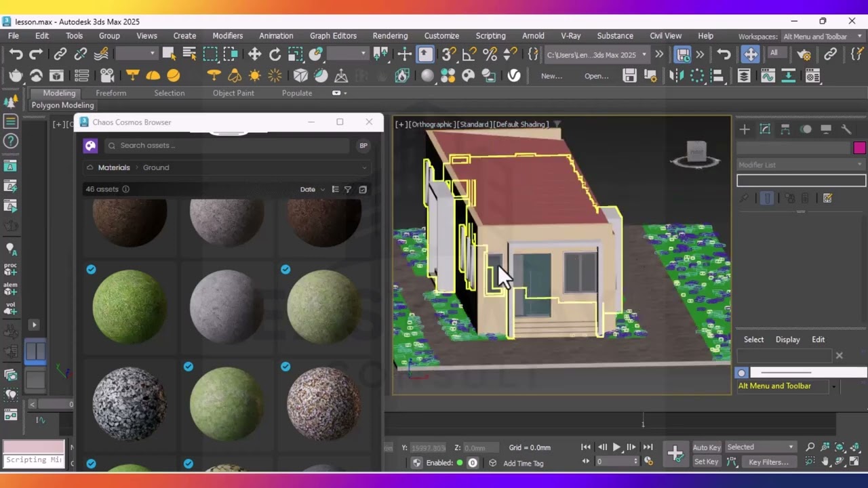Open the Curve Editor icon
The width and height of the screenshot is (868, 488).
coord(768,76)
